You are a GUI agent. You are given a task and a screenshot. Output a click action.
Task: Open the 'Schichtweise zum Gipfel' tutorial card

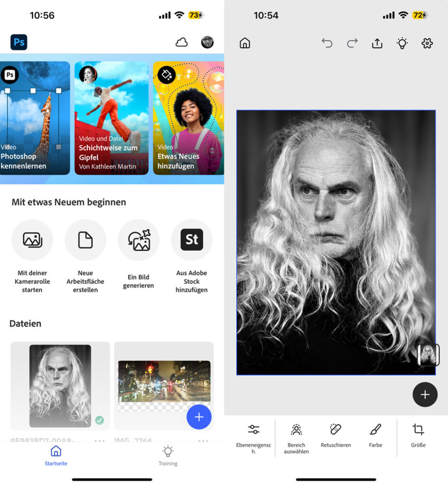click(111, 118)
